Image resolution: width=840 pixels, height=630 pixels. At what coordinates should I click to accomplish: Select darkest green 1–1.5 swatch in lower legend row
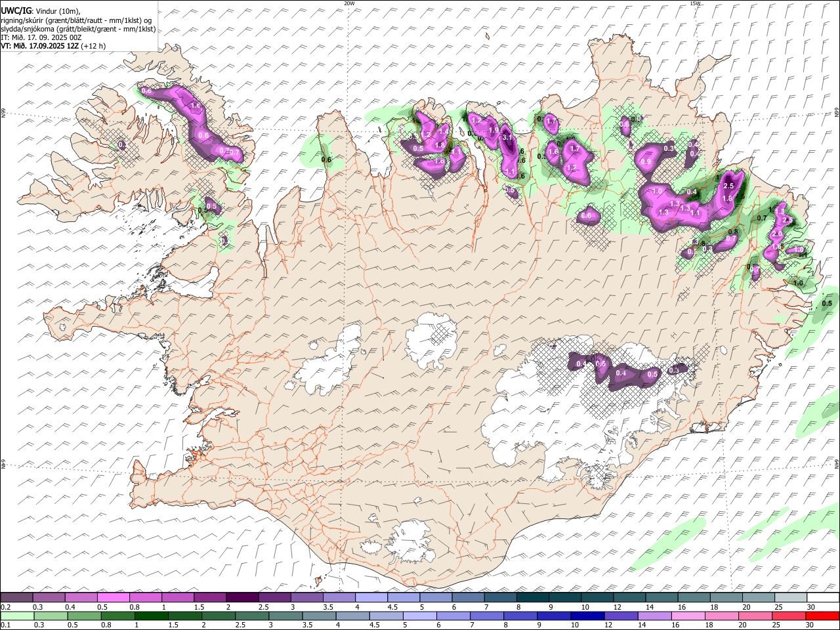[x=151, y=616]
